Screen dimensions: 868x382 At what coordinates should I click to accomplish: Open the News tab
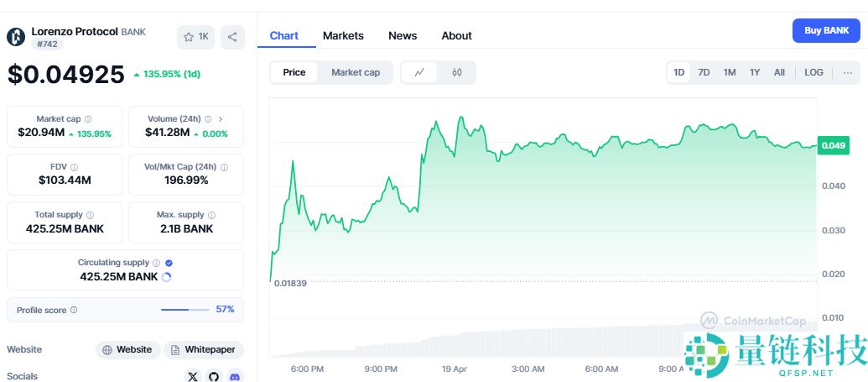click(403, 36)
